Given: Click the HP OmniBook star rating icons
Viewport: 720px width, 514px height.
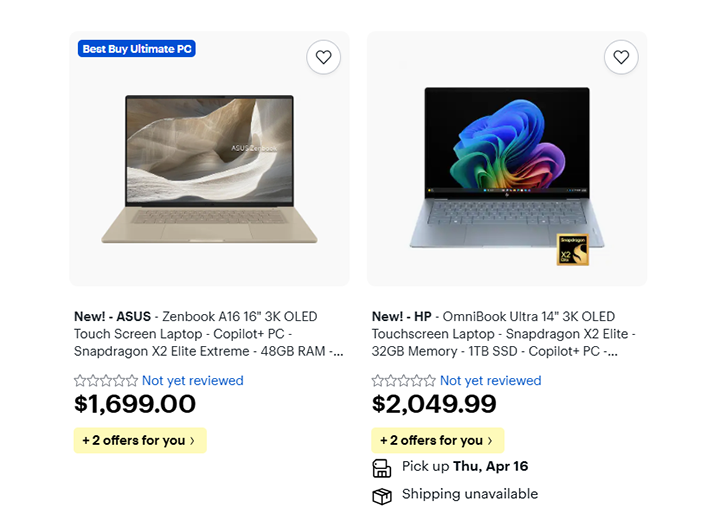Looking at the screenshot, I should pos(404,381).
